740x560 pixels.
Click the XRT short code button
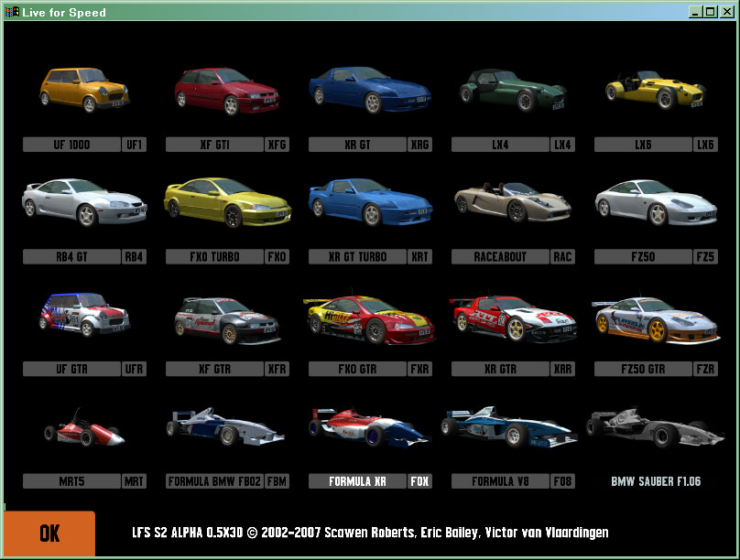(x=420, y=257)
